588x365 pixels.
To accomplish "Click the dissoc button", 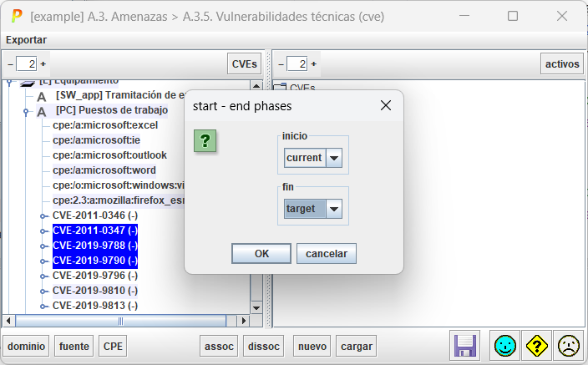I will (x=264, y=346).
